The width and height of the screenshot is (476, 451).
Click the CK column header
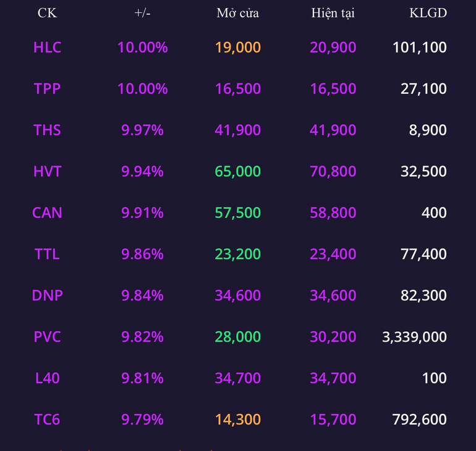point(47,13)
